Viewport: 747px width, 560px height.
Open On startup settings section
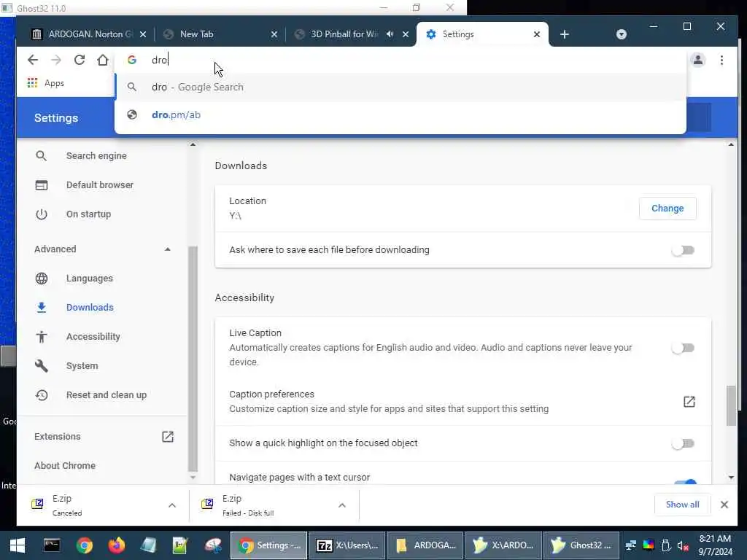coord(88,214)
